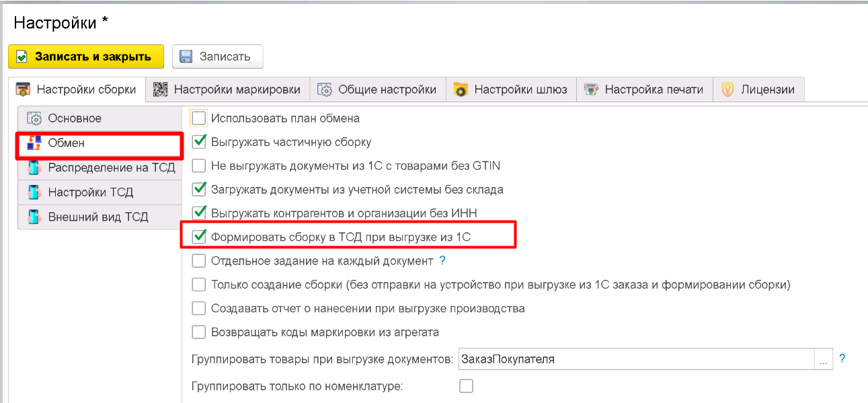Open the Настройки шлюз tab
Screen dimensions: 868x403
tap(511, 89)
